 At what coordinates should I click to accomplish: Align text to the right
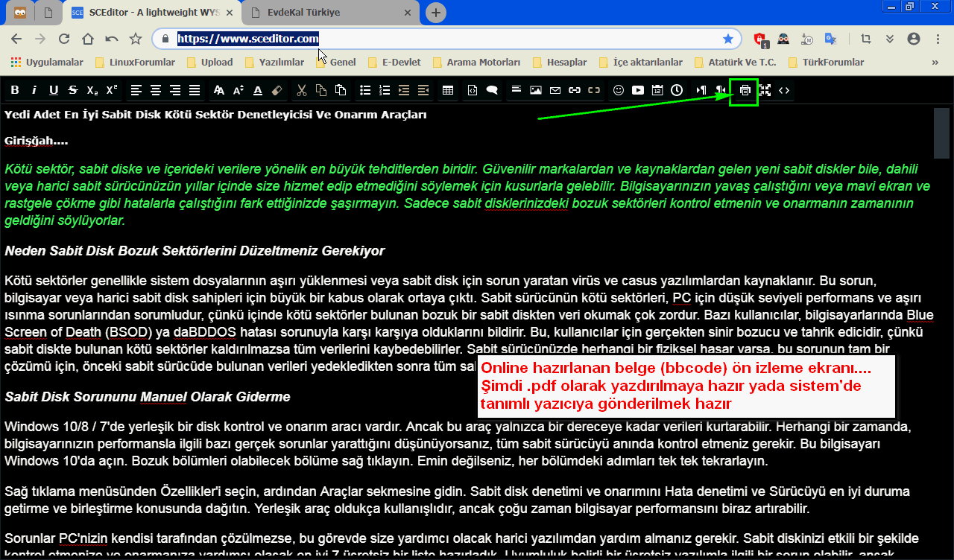pyautogui.click(x=175, y=90)
